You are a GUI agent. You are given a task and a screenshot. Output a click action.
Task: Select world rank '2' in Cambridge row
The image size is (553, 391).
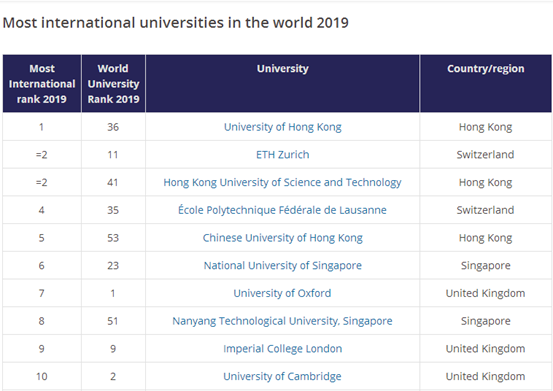[113, 376]
